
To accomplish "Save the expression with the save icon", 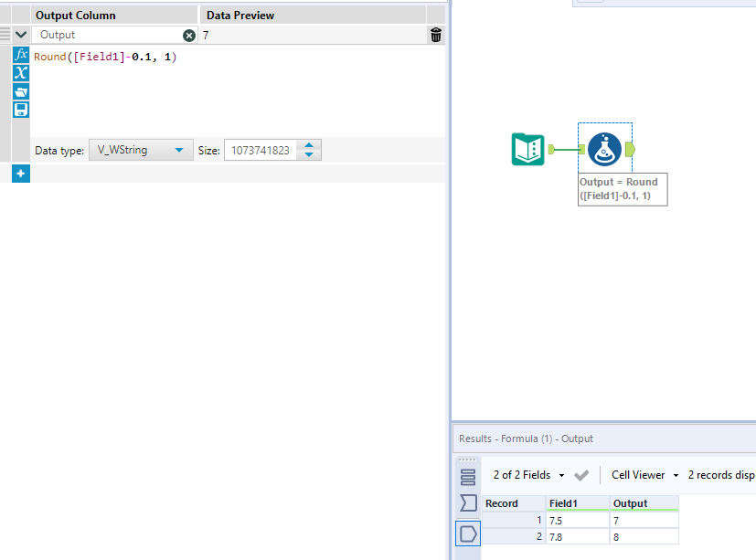I will [x=20, y=110].
